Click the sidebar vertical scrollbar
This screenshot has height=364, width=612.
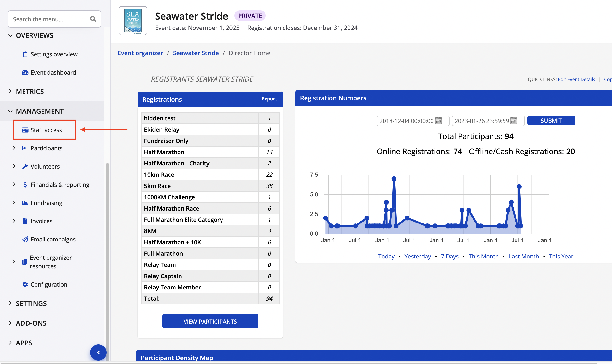[107, 245]
